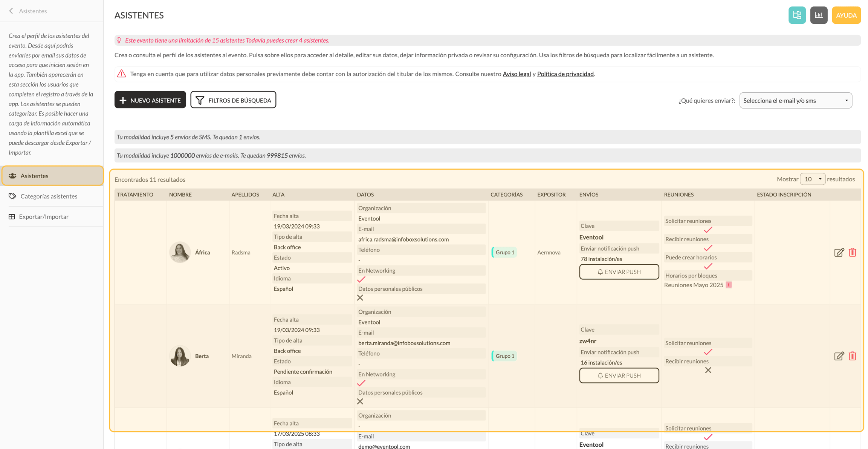Edit attendee África with pencil icon
Viewport: 868px width, 449px height.
pos(839,252)
